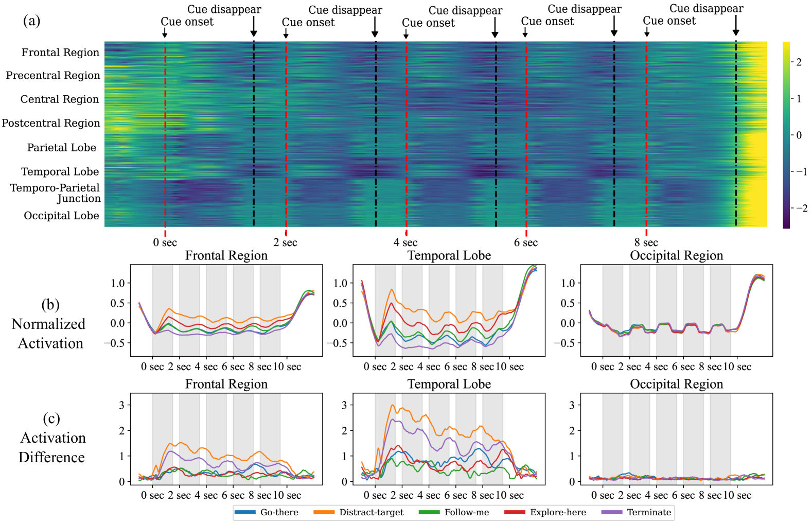Select the 'Go-there' legend label
The height and width of the screenshot is (523, 812).
point(279,512)
